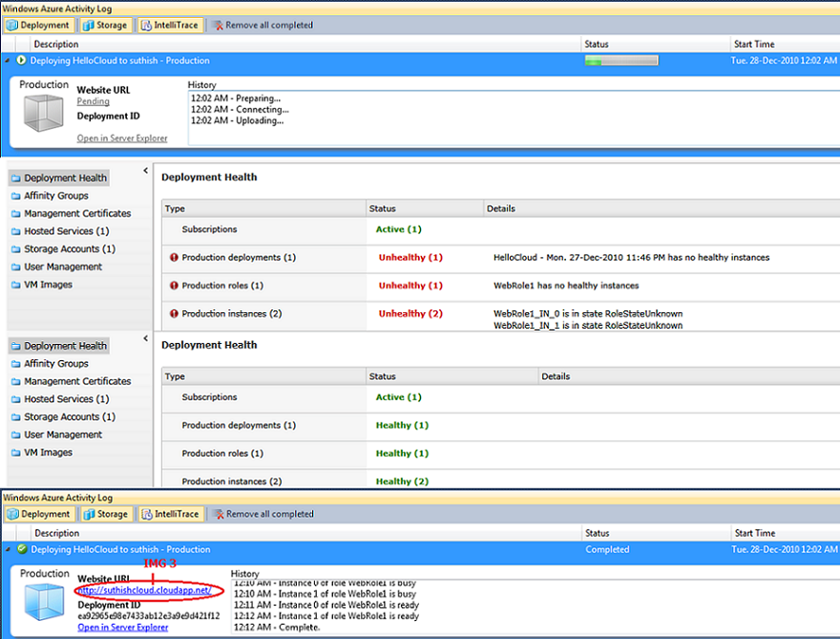Viewport: 840px width, 639px height.
Task: Click Active (1) status in the Healthy panel
Action: [x=399, y=396]
